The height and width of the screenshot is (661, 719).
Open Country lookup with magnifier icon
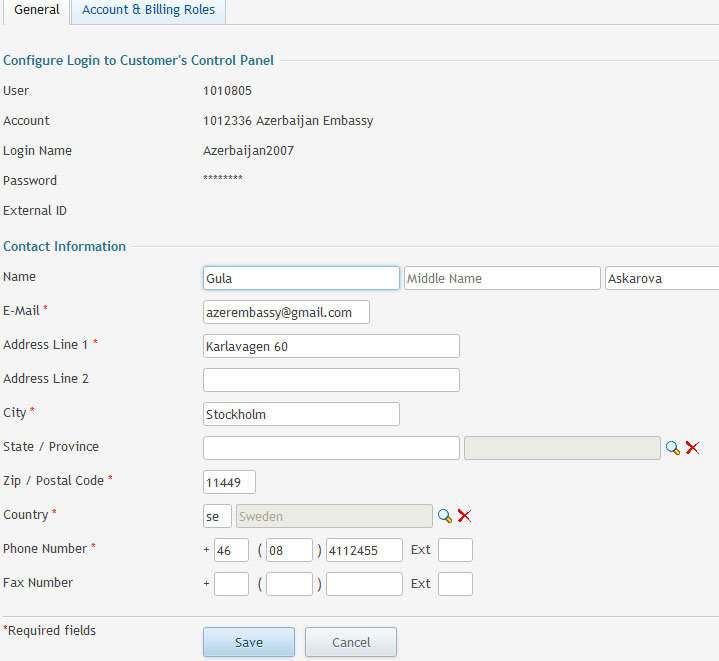pyautogui.click(x=445, y=516)
